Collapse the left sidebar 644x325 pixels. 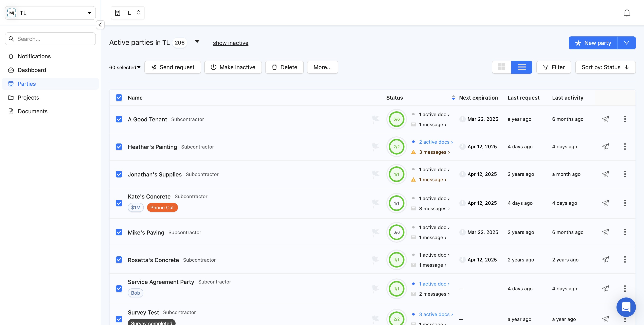(100, 25)
